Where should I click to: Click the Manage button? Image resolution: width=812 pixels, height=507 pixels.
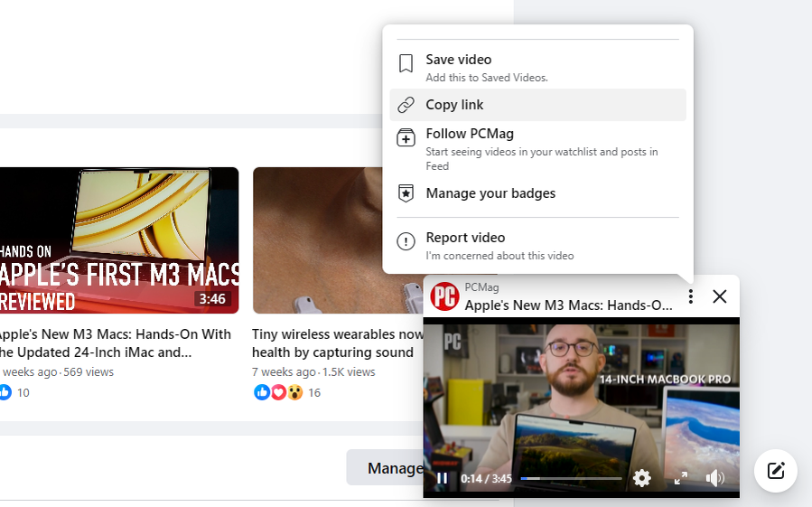385,468
